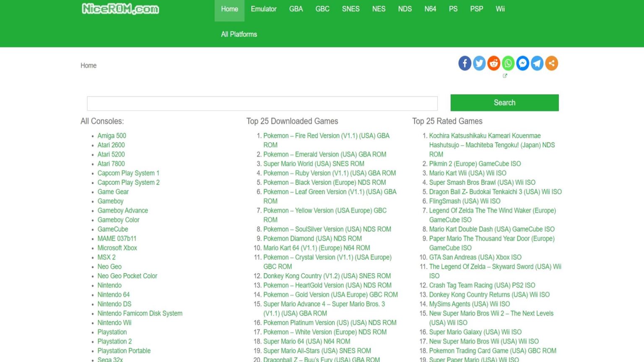Screen dimensions: 644x362
Task: Click inside the search input field
Action: [x=262, y=103]
